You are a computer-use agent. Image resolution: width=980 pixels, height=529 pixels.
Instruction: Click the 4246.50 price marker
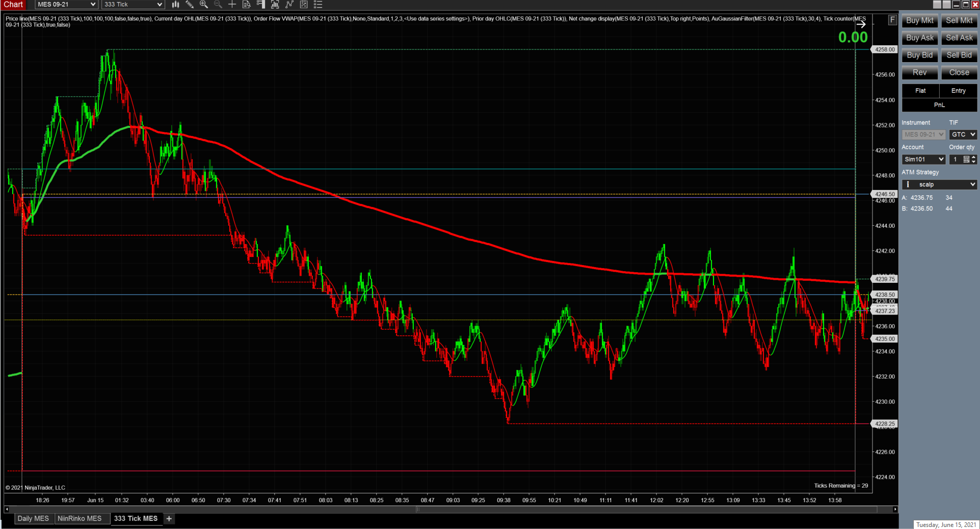pyautogui.click(x=885, y=194)
